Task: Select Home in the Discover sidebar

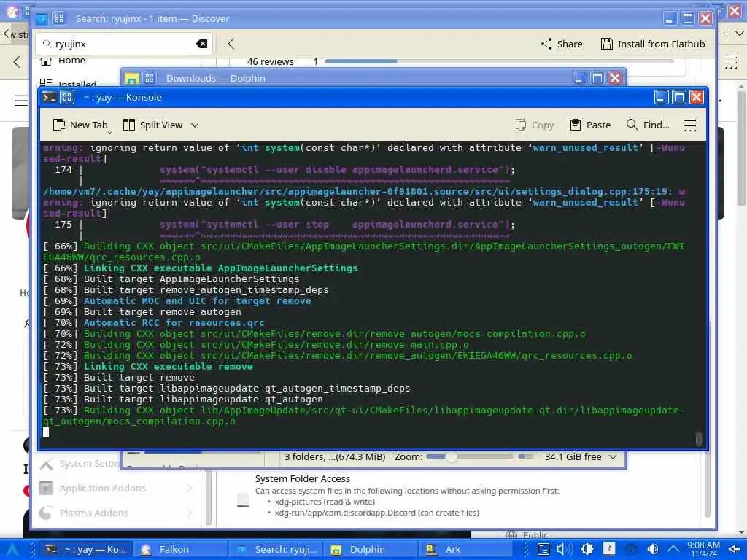Action: coord(71,61)
